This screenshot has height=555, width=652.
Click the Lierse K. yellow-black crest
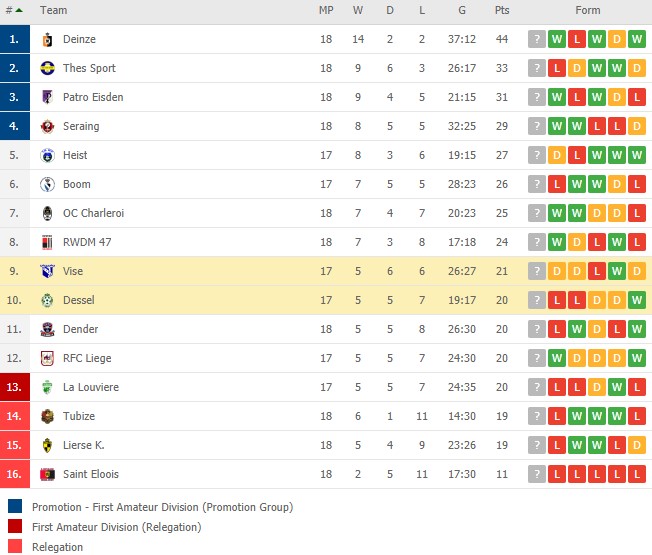coord(47,446)
